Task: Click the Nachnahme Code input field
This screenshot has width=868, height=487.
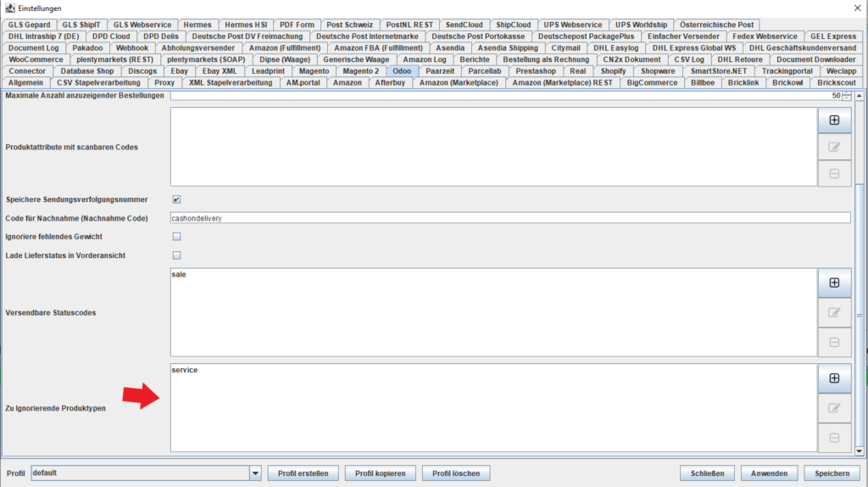Action: 510,218
